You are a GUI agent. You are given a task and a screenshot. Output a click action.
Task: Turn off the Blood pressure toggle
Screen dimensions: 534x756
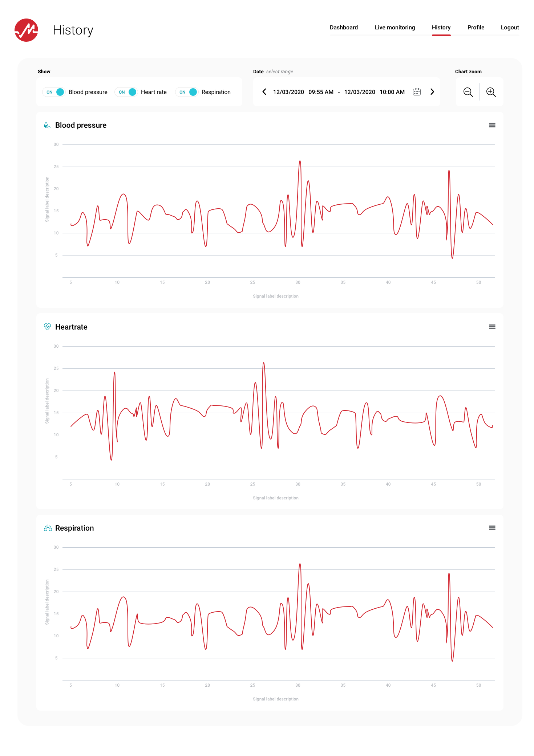pos(54,92)
